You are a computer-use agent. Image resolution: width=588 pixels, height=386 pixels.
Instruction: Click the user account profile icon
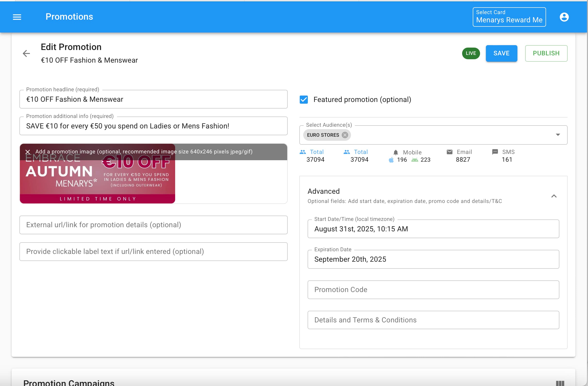[x=564, y=17]
